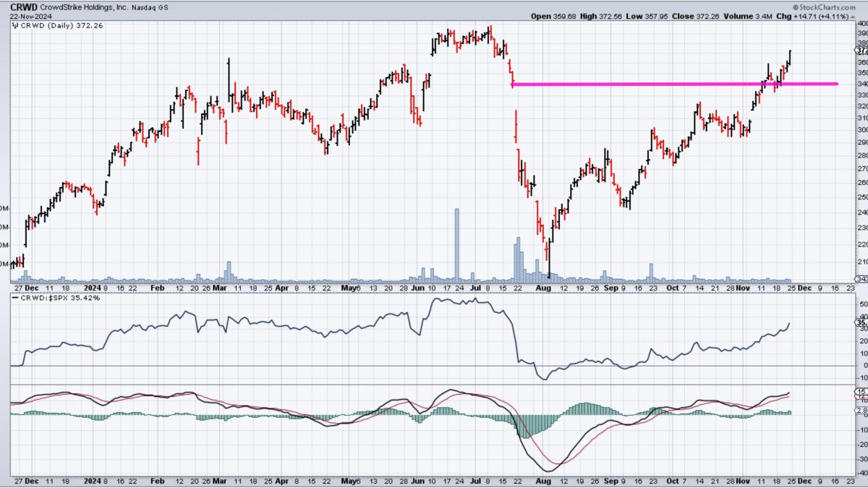Click the Jul label on the bottom MACD axis
The height and width of the screenshot is (488, 868).
[x=477, y=481]
